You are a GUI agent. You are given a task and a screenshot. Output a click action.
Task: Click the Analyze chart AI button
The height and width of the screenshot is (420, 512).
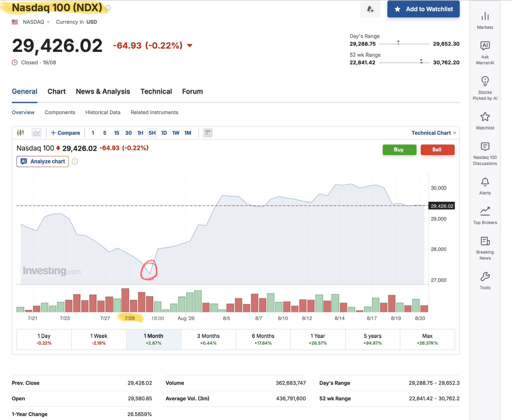(42, 161)
